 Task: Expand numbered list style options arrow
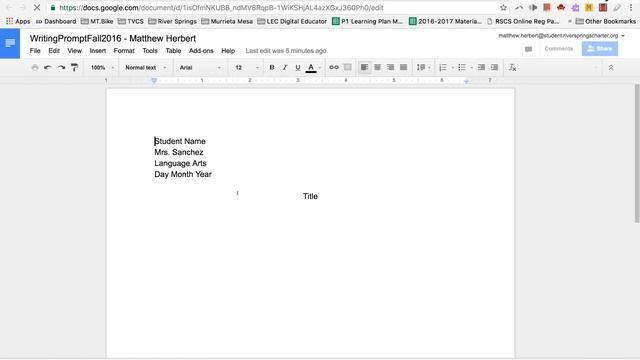coord(453,68)
